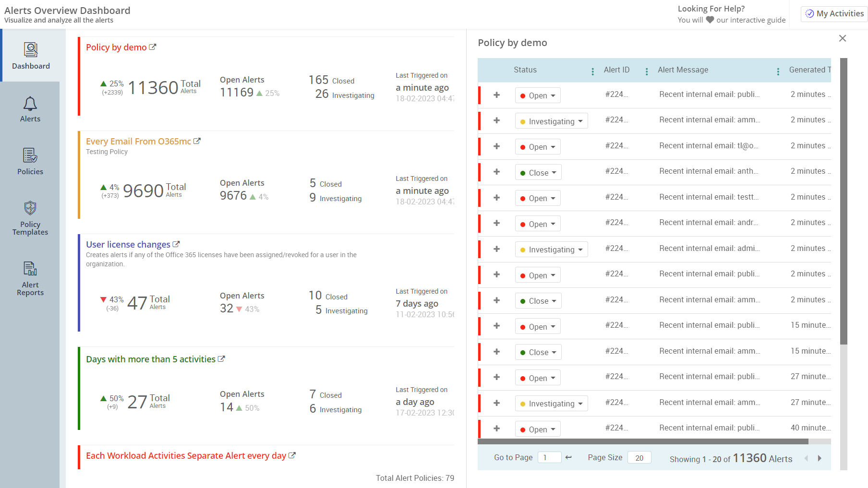Viewport: 868px width, 488px height.
Task: Close the 'Policy by demo' alerts panel
Action: click(843, 38)
